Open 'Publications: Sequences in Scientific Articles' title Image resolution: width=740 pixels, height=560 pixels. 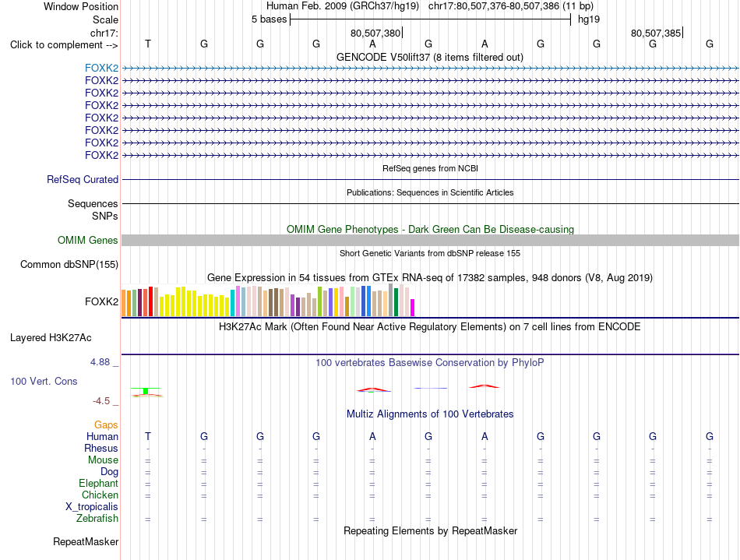click(x=430, y=192)
